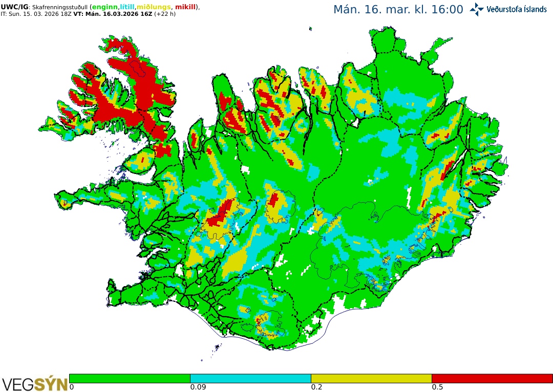Click the 'Mán. 16. mar. kl. 16:00' heading

point(398,10)
